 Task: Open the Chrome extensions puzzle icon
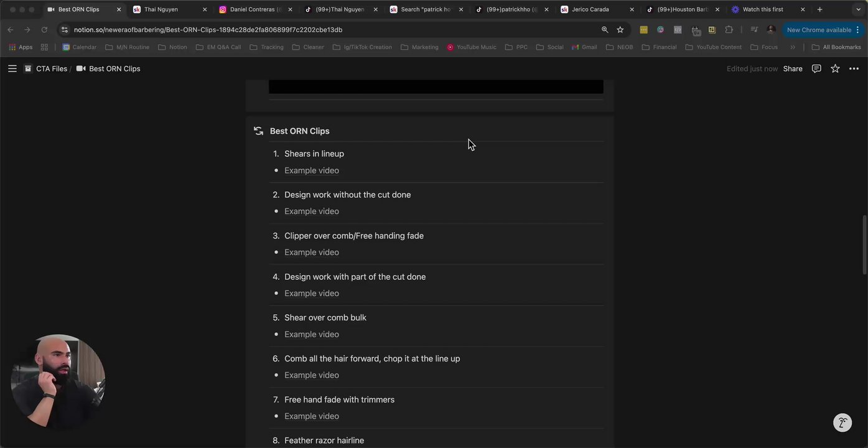729,30
